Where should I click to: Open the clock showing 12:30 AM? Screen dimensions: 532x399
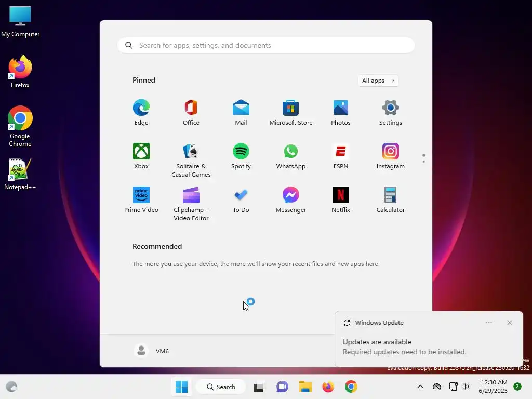494,387
